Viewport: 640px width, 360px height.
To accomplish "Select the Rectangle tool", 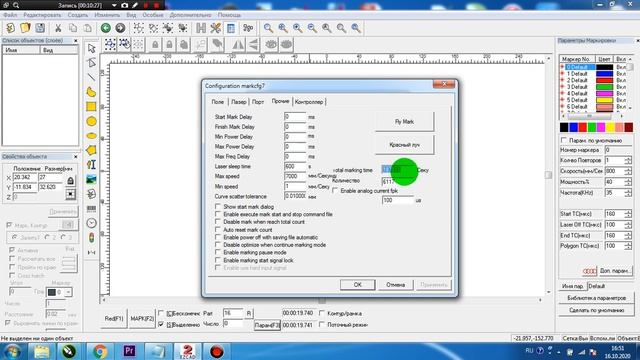I will click(91, 107).
